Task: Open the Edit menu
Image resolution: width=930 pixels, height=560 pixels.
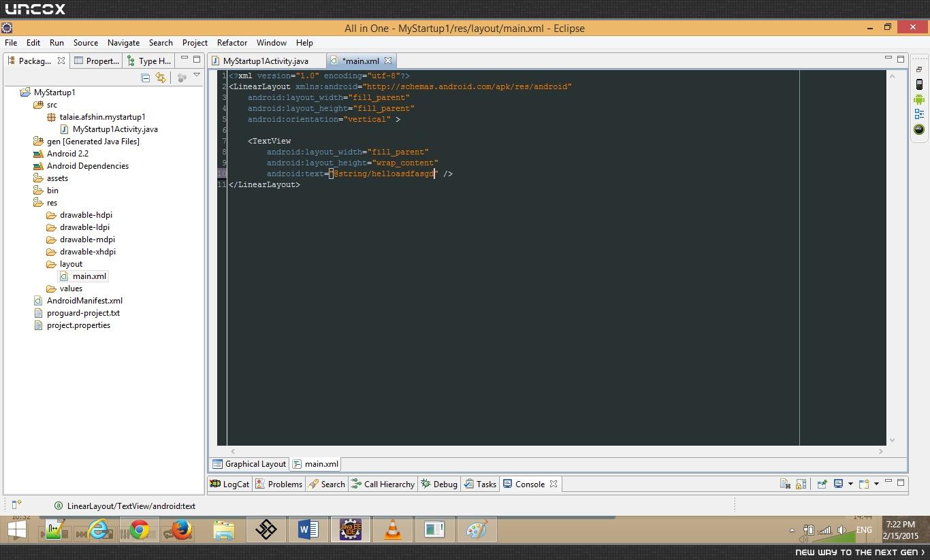Action: (x=33, y=42)
